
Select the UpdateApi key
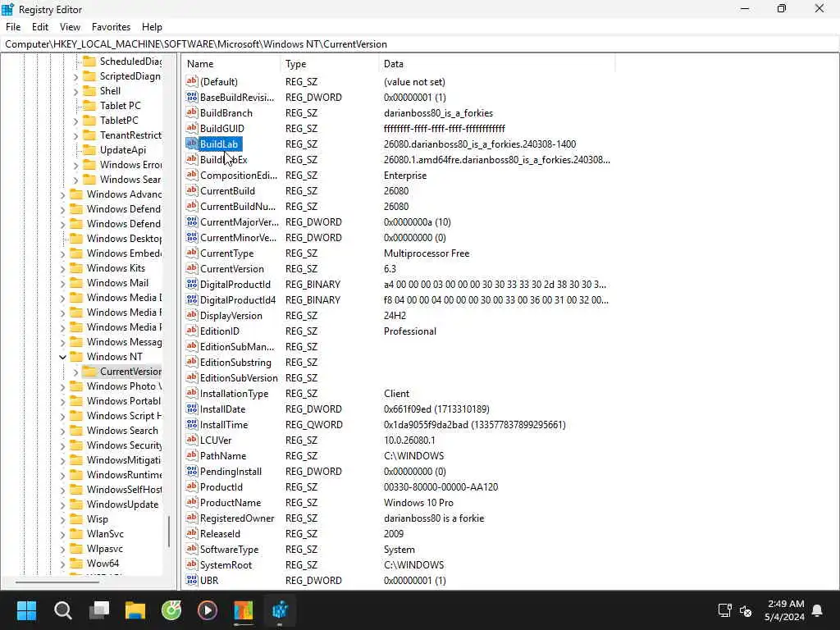pos(123,150)
